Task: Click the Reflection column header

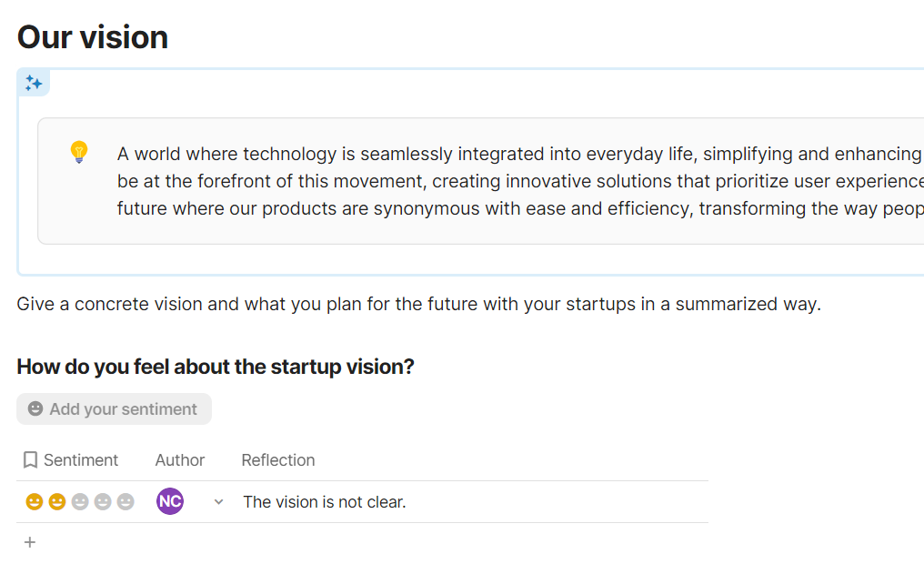Action: [278, 460]
